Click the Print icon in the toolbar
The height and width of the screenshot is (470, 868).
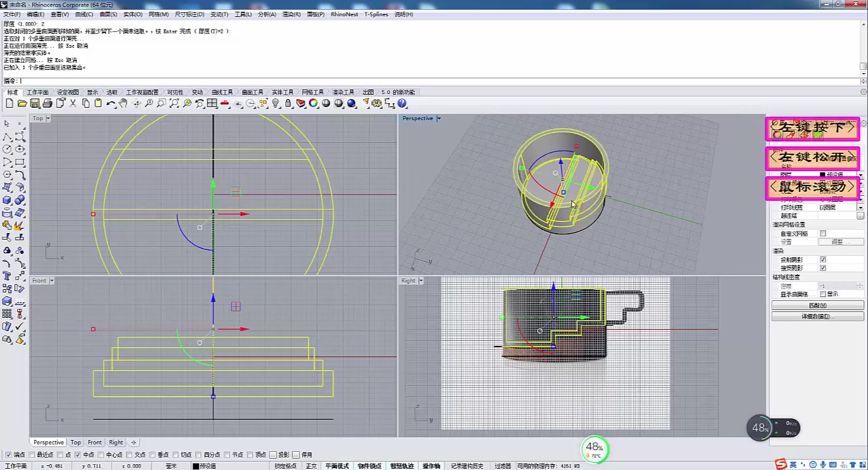(47, 103)
